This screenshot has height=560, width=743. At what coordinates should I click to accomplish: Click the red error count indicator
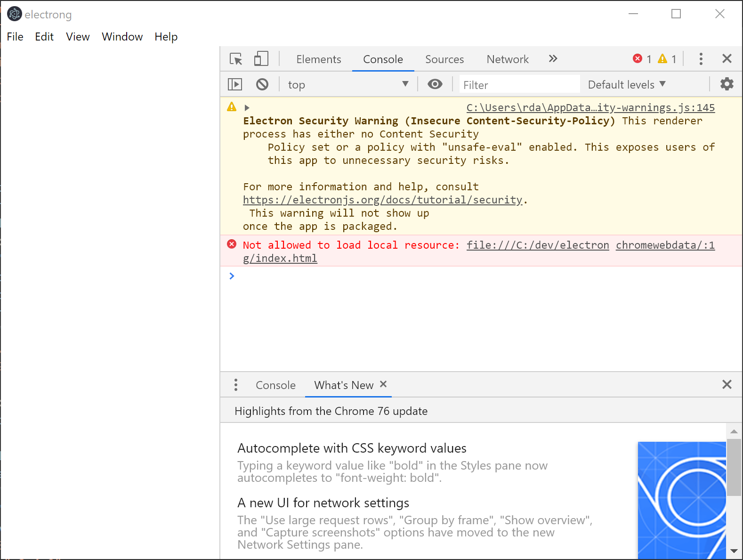coord(642,59)
